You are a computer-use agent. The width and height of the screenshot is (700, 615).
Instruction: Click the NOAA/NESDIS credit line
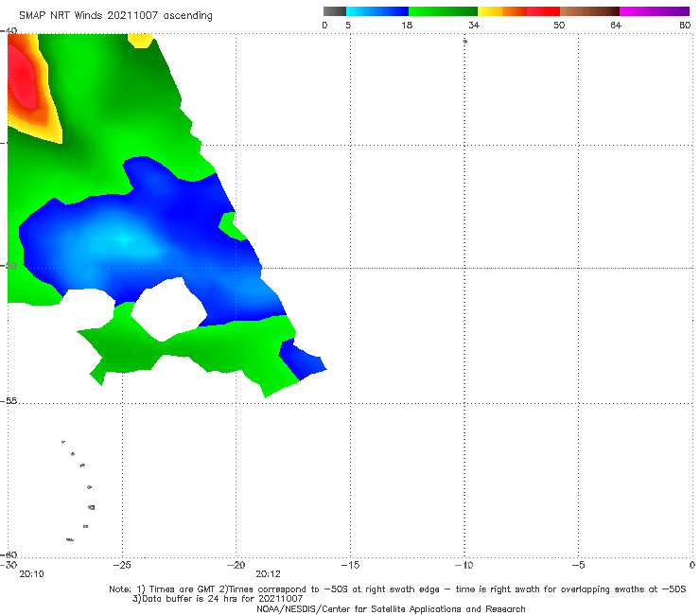391,608
